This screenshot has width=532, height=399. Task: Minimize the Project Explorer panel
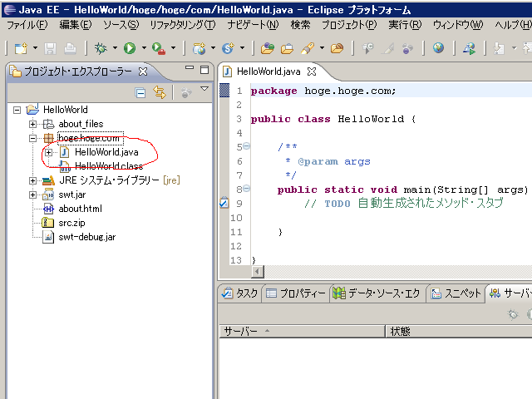tap(190, 68)
